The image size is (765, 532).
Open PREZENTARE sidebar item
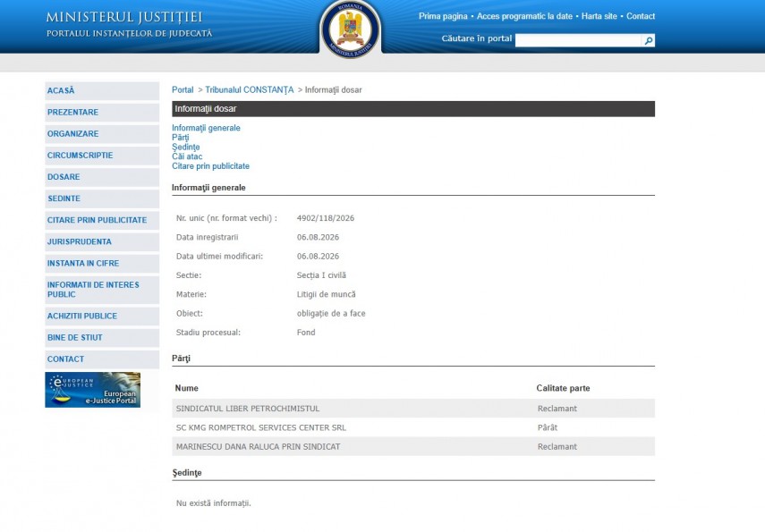[x=102, y=112]
